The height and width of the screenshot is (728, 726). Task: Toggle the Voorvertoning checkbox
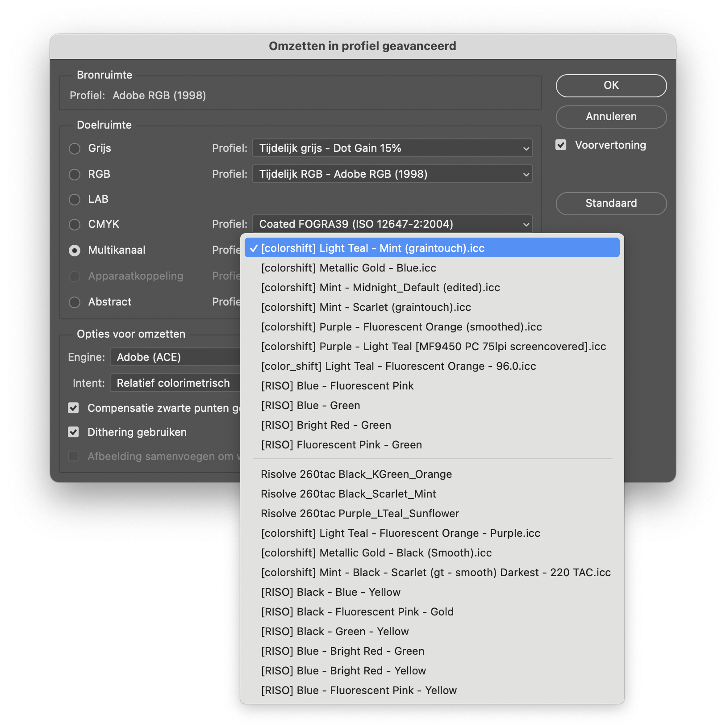[561, 145]
